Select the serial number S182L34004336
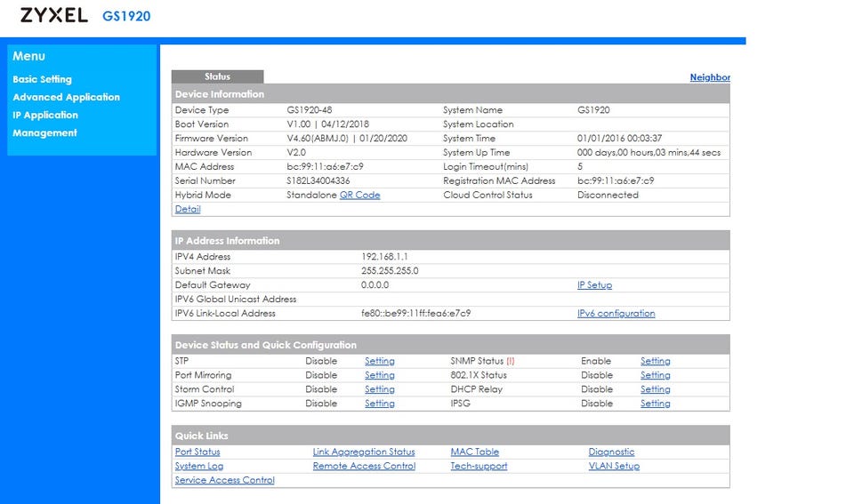This screenshot has height=504, width=854. 318,180
